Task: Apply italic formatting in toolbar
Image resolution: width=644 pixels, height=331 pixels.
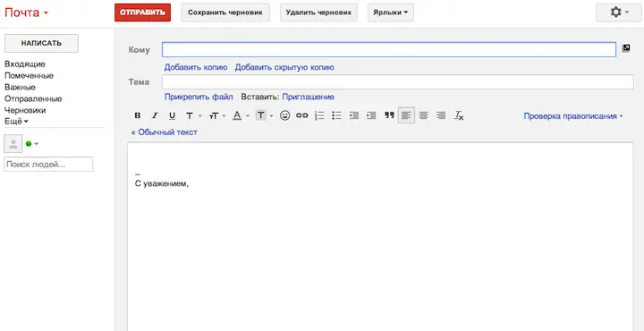Action: pos(155,115)
